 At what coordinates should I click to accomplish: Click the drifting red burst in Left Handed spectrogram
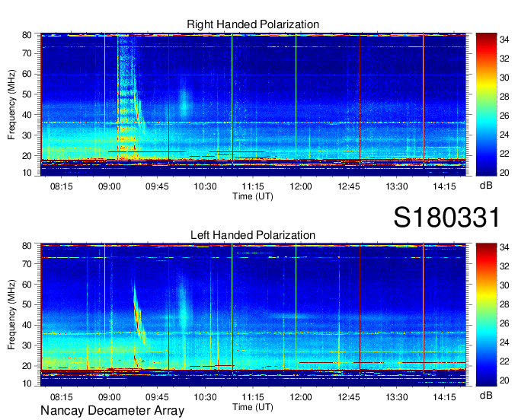click(x=138, y=313)
